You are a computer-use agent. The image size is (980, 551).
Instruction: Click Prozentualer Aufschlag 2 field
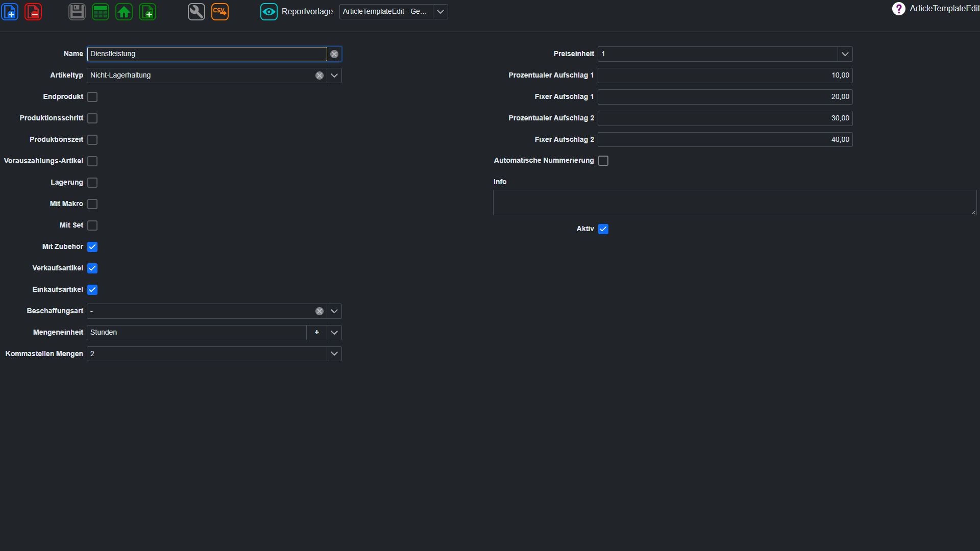pos(725,118)
